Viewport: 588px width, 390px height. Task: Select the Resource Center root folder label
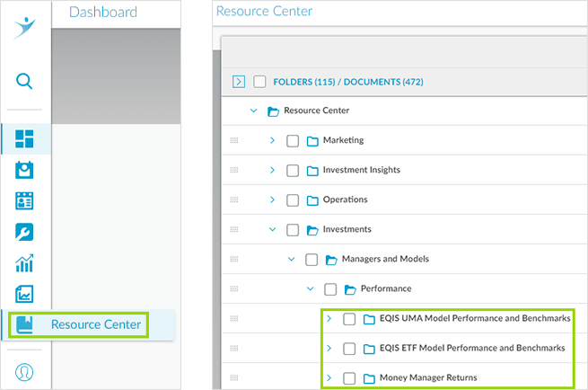317,111
